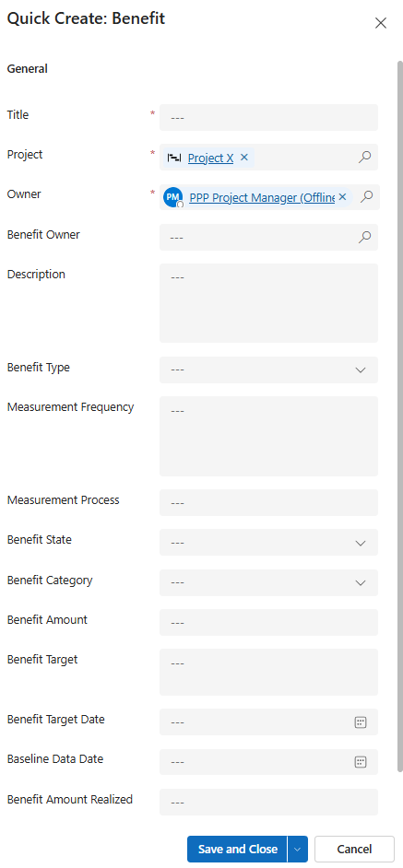The image size is (403, 868).
Task: Open the PPP Project Manager link
Action: click(x=262, y=197)
